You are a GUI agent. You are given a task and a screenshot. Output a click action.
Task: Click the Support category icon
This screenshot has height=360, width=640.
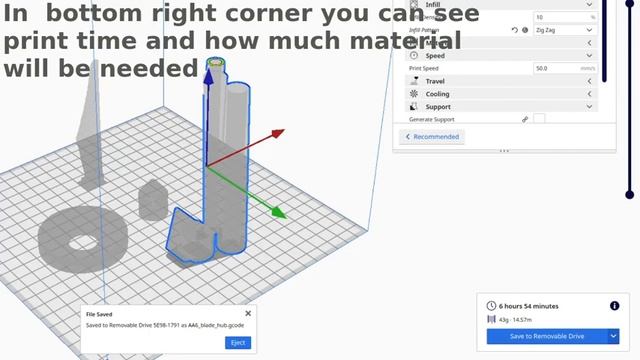(x=414, y=107)
